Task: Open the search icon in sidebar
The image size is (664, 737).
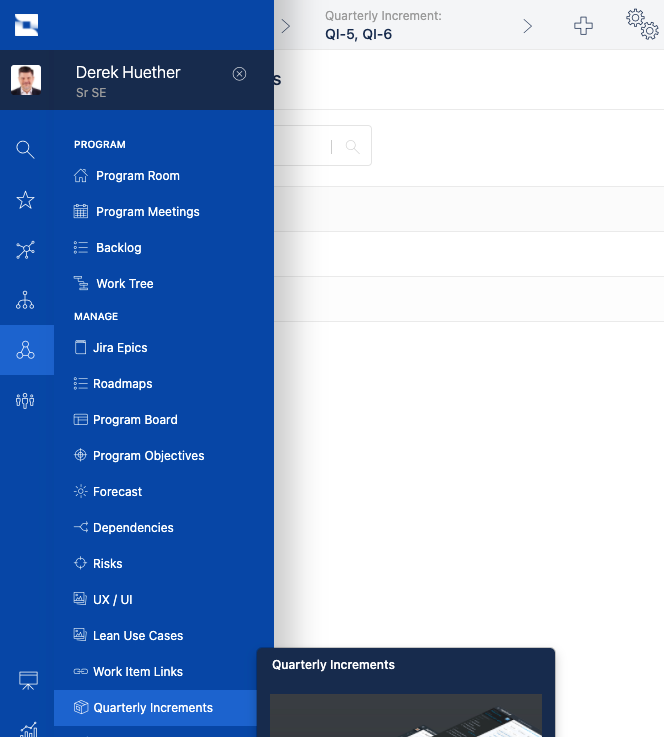Action: (x=25, y=149)
